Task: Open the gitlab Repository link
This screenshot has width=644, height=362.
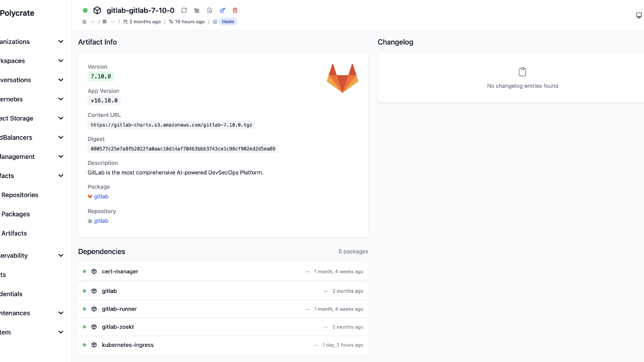Action: coord(101,221)
